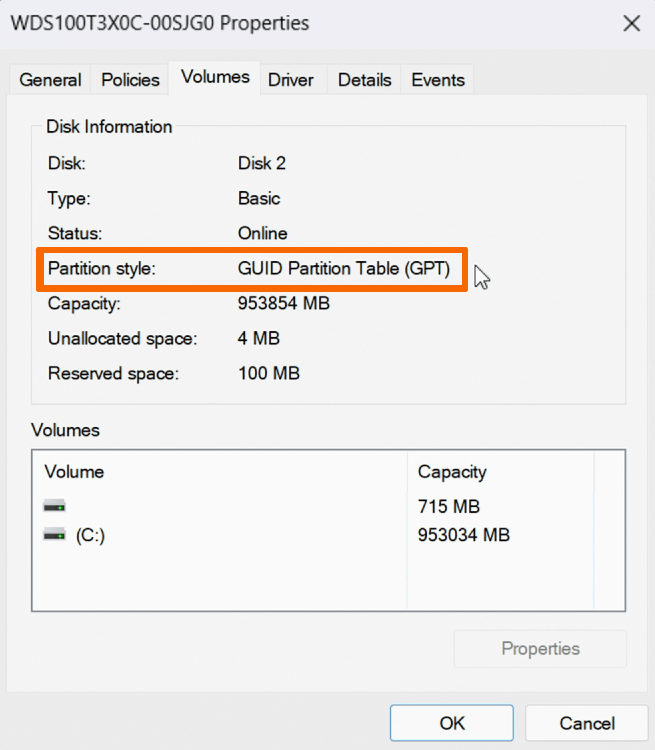Click the Disk 2 value text
Image resolution: width=655 pixels, height=750 pixels.
[x=262, y=163]
